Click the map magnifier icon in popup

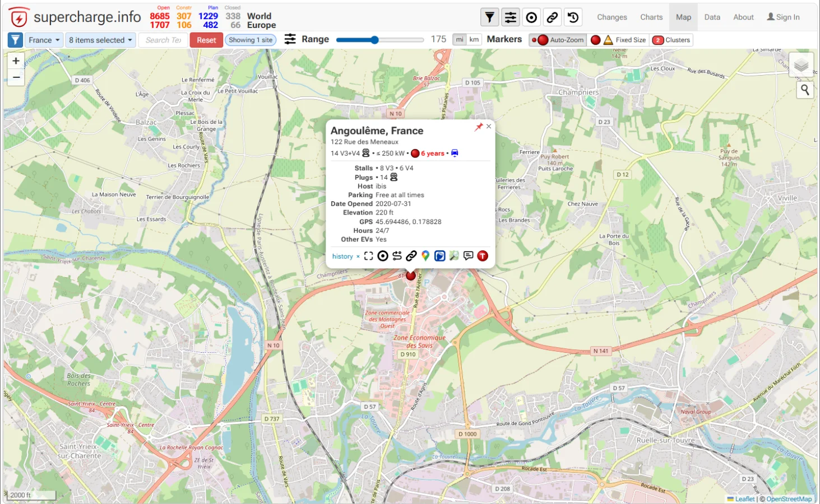[454, 256]
